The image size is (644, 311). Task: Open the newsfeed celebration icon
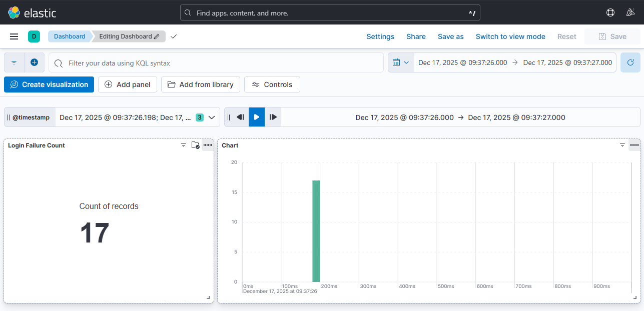pyautogui.click(x=630, y=12)
